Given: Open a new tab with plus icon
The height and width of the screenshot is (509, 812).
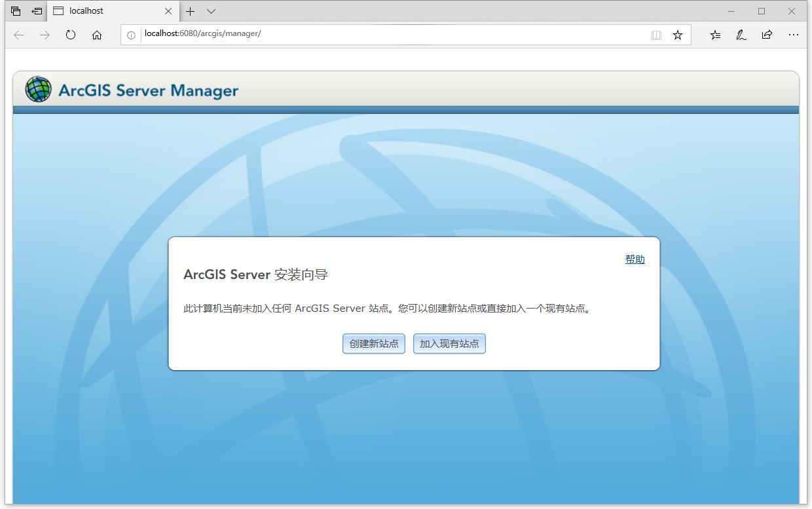Looking at the screenshot, I should click(191, 11).
